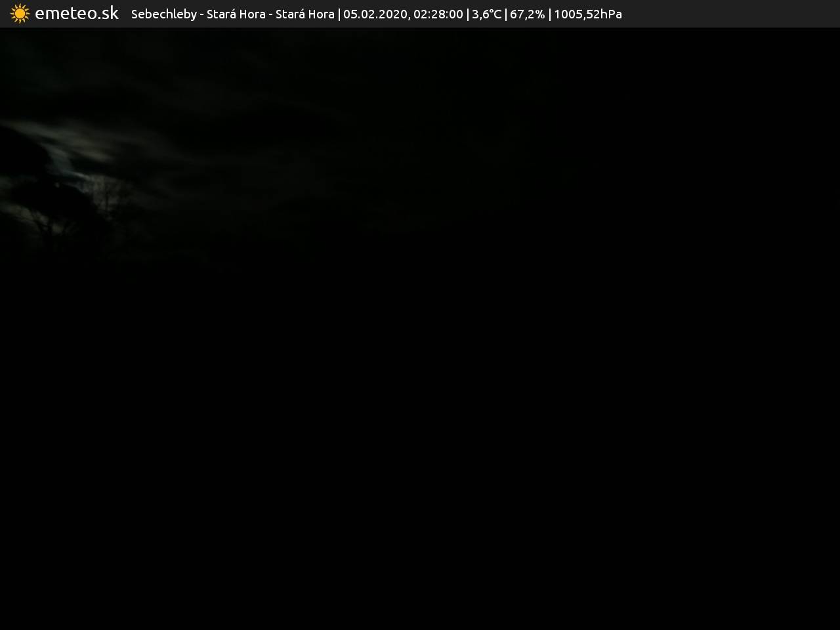Click the 1005,52hPa pressure reading
This screenshot has height=630, width=840.
pos(587,14)
